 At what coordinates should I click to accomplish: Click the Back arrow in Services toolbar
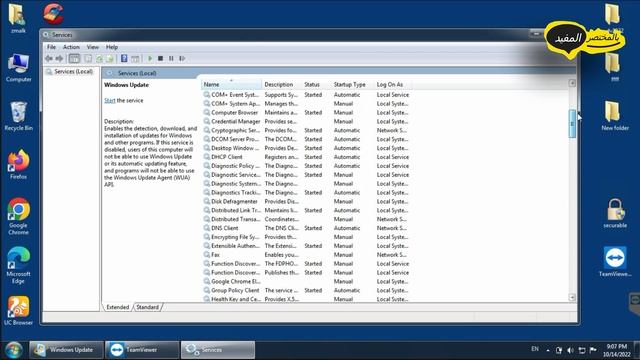tap(49, 59)
